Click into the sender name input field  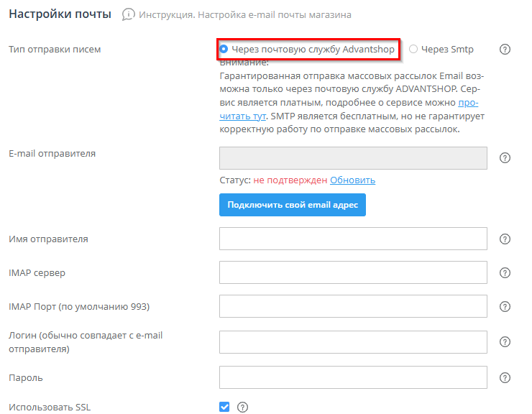353,239
